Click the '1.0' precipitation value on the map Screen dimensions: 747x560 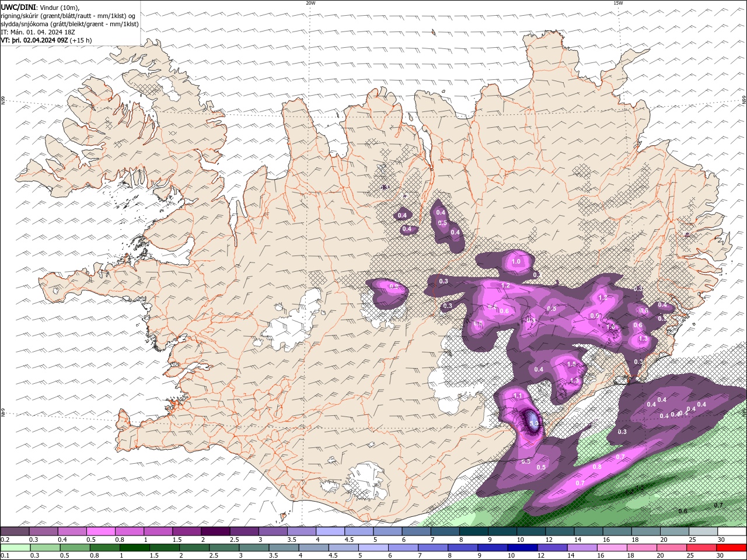tap(516, 262)
